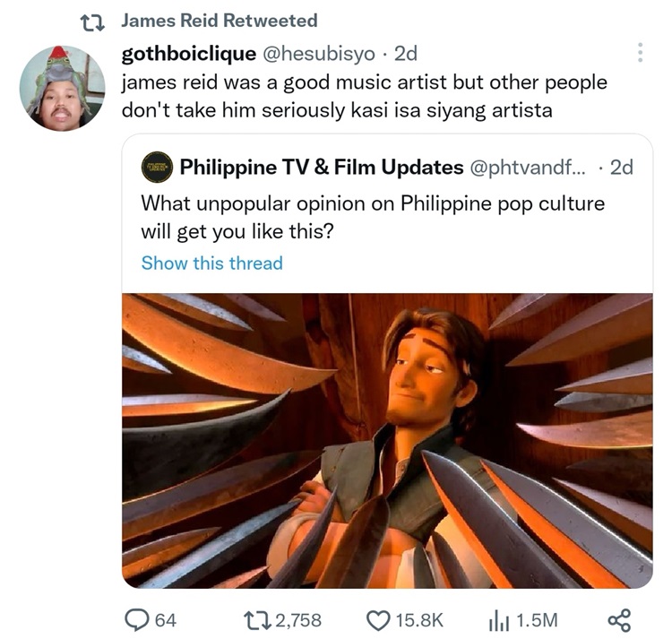672x639 pixels.
Task: Click the 15.8K likes count
Action: point(419,620)
